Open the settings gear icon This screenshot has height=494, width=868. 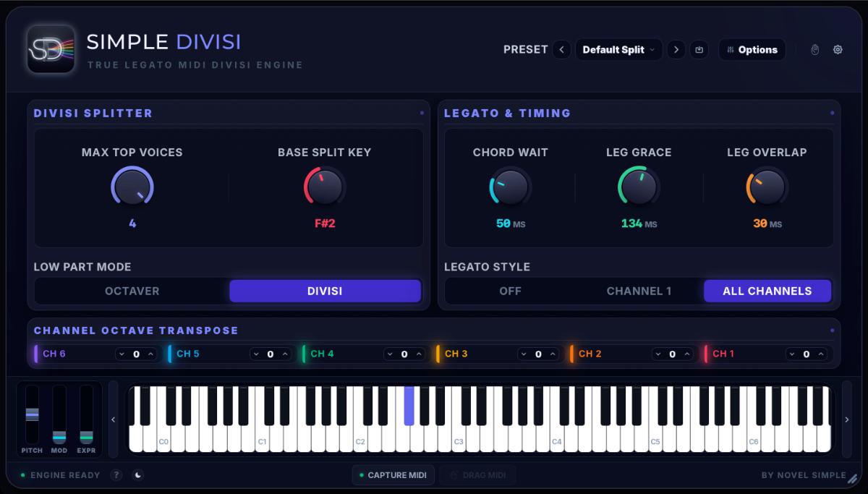click(838, 50)
